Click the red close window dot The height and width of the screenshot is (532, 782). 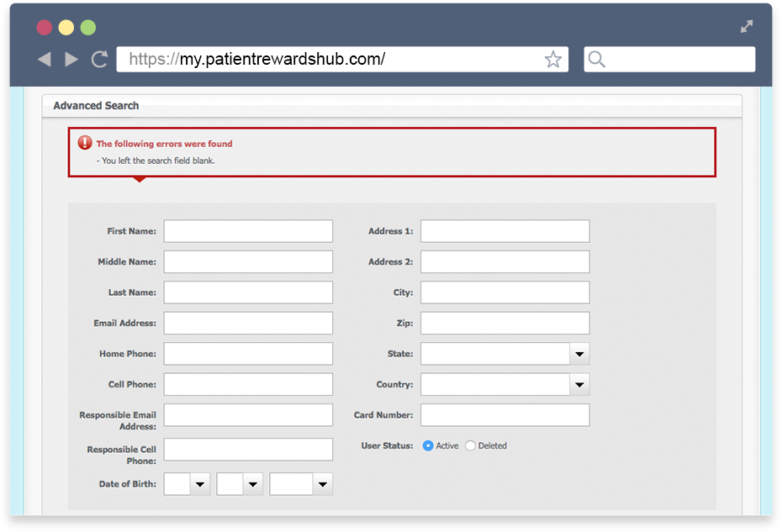[x=45, y=28]
